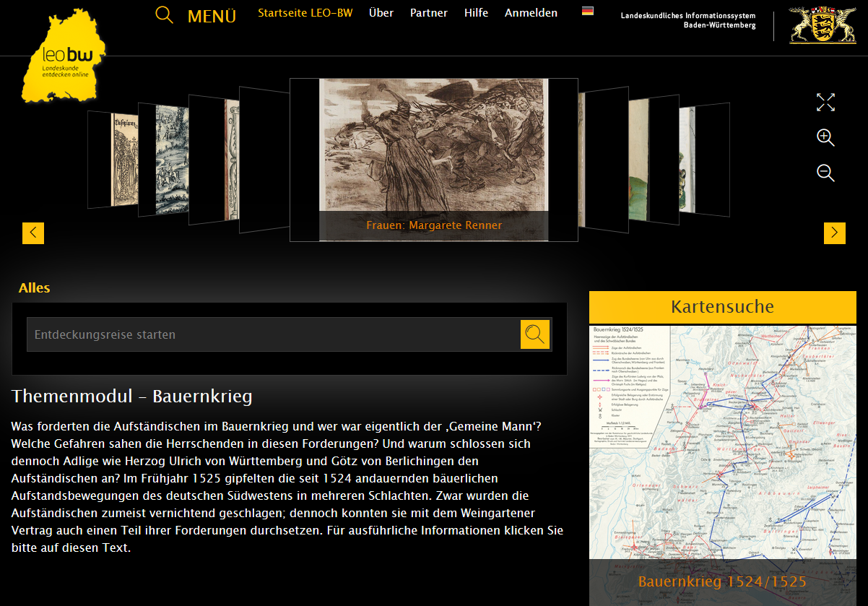Click the Baden-Württemberg coat of arms

pos(822,26)
